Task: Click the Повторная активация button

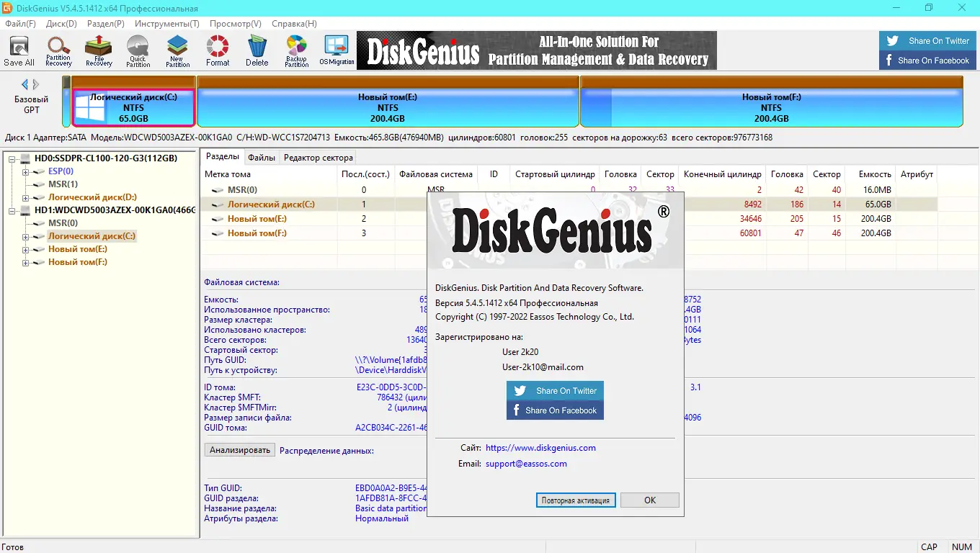Action: 576,500
